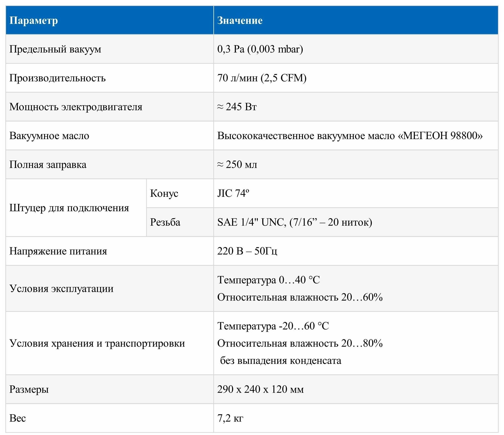Click the 70 л/мин (2,5 CFM) value
504x435 pixels.
[262, 78]
